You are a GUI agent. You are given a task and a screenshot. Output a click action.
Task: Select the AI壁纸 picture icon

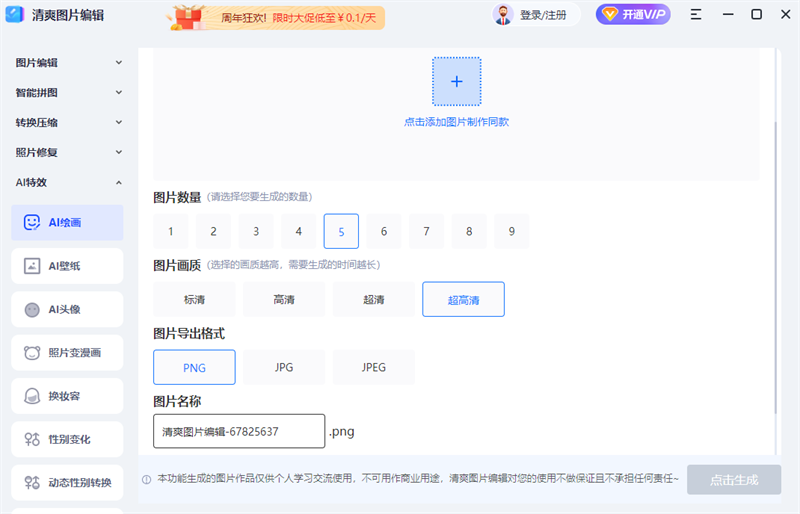click(x=32, y=266)
